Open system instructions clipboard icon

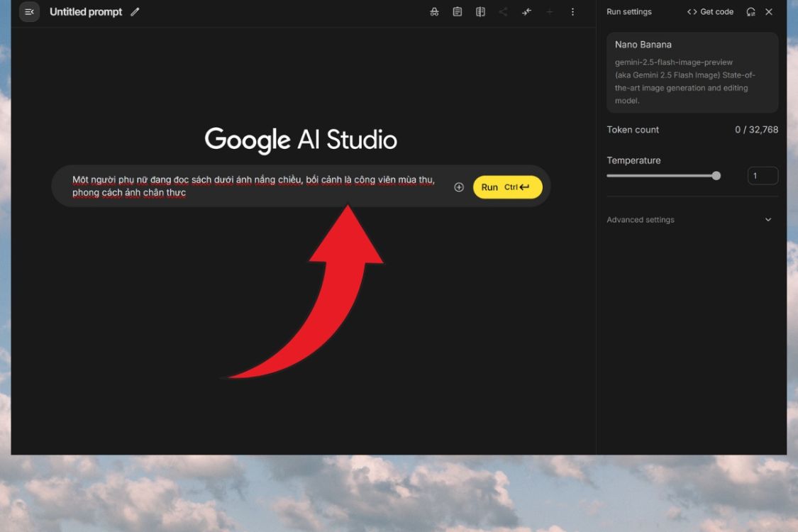tap(458, 12)
